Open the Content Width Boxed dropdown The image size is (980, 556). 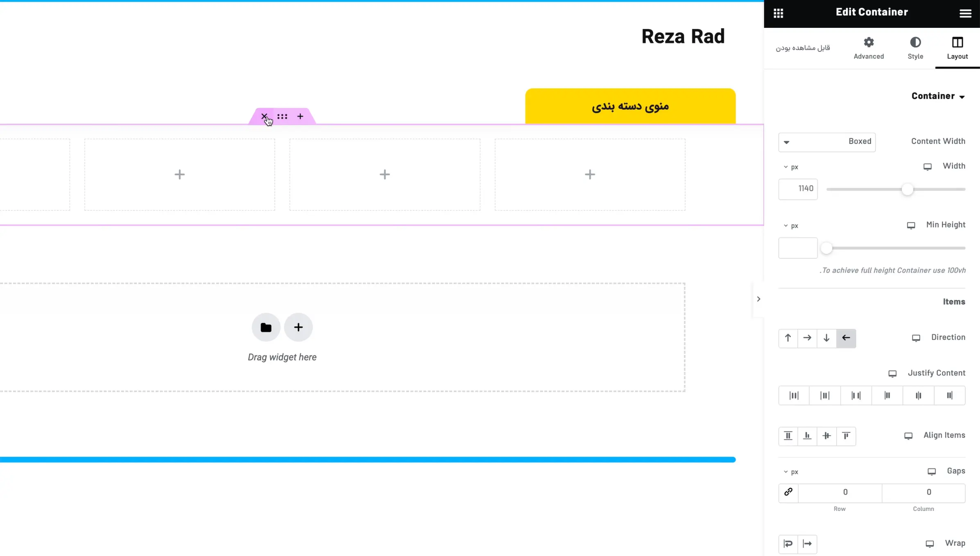click(x=827, y=142)
